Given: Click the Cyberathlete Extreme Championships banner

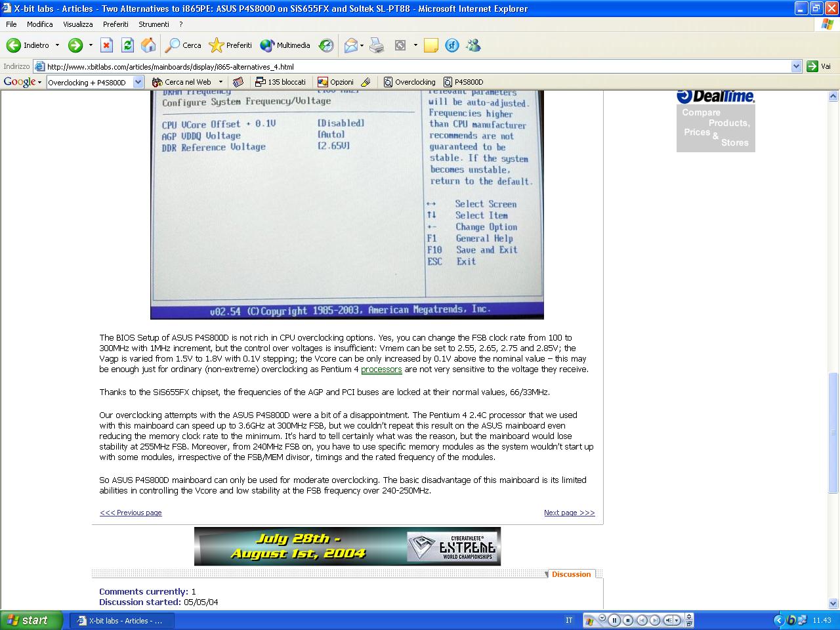Looking at the screenshot, I should click(x=347, y=546).
